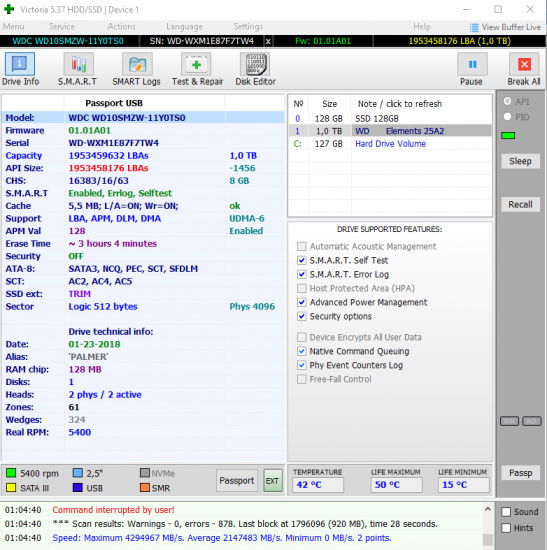Viewport: 547px width, 550px height.
Task: Toggle Security options checkbox
Action: (301, 316)
